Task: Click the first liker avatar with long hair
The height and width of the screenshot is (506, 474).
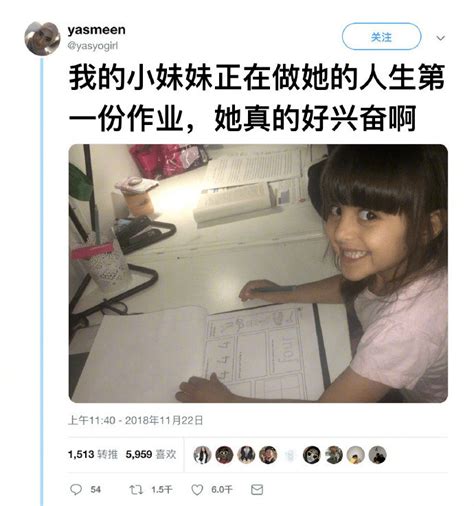Action: coord(202,455)
